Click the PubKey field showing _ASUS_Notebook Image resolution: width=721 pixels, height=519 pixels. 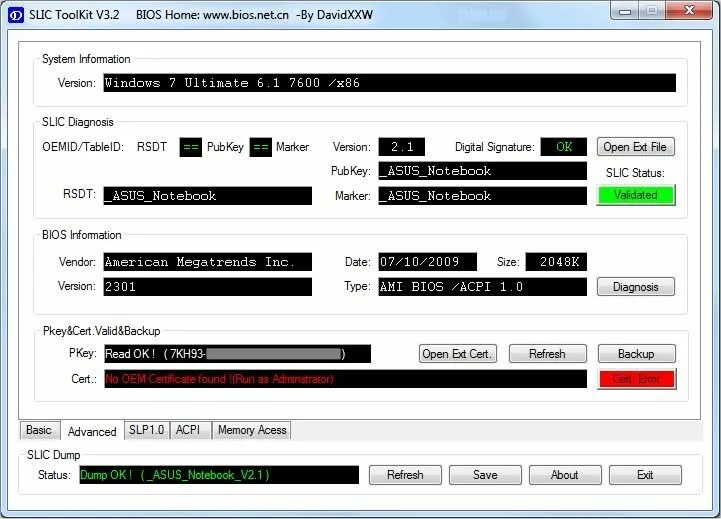point(482,171)
